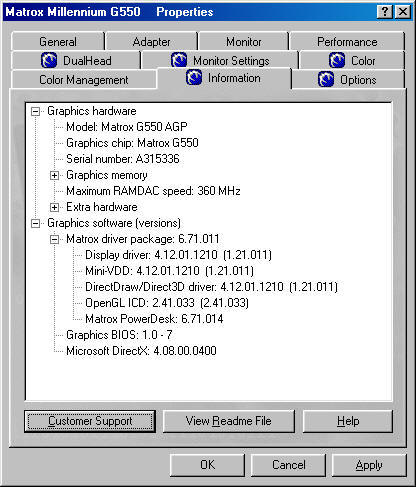Image resolution: width=416 pixels, height=487 pixels.
Task: Click the Customer Support button
Action: click(90, 421)
